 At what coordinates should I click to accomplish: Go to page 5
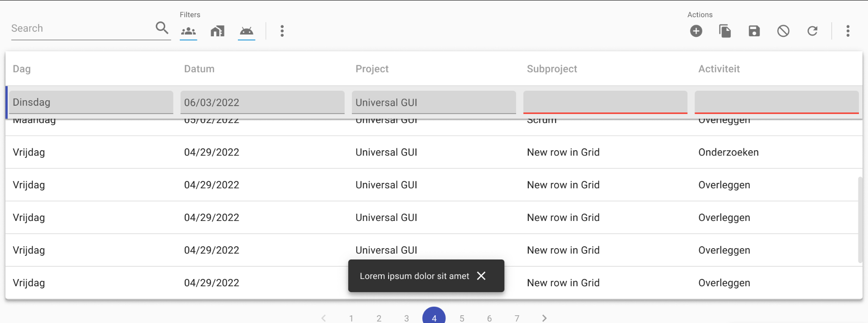[462, 318]
